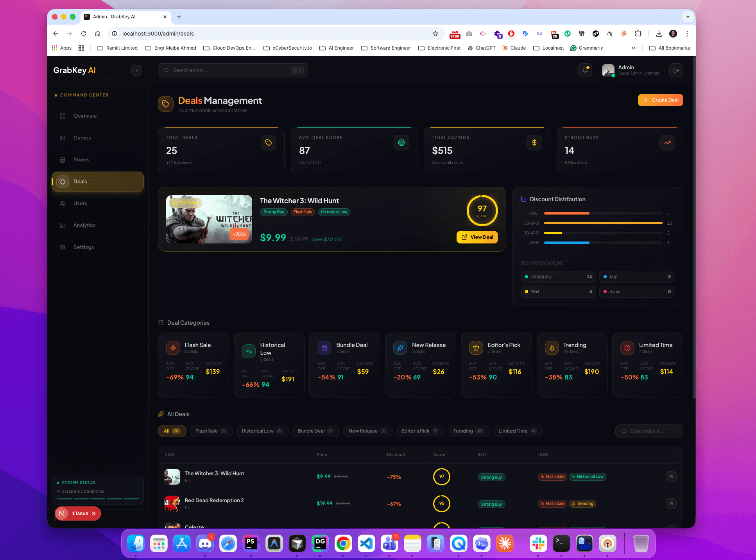This screenshot has height=560, width=756.
Task: Open the notification bell
Action: pyautogui.click(x=585, y=70)
